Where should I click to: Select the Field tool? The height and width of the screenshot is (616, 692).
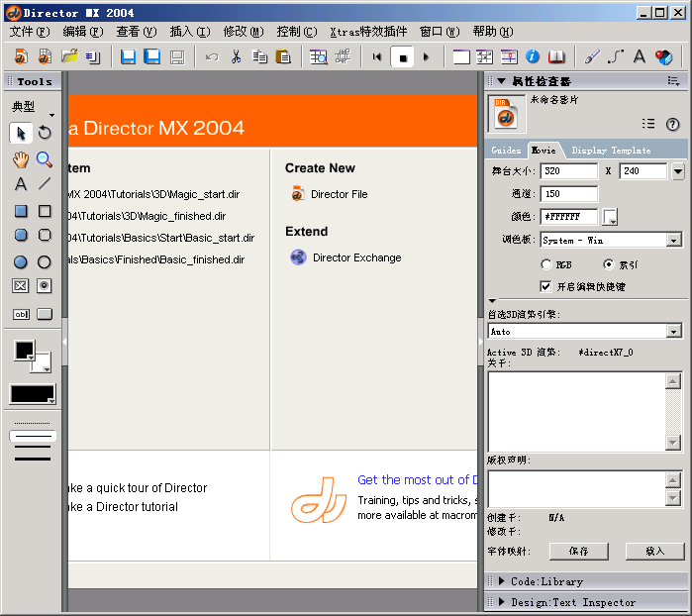(21, 314)
